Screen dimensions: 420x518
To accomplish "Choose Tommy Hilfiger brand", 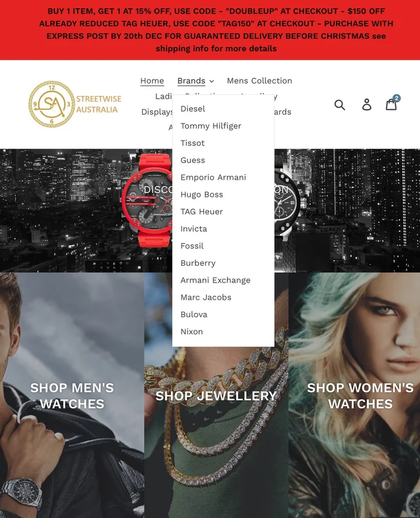I will tap(211, 126).
